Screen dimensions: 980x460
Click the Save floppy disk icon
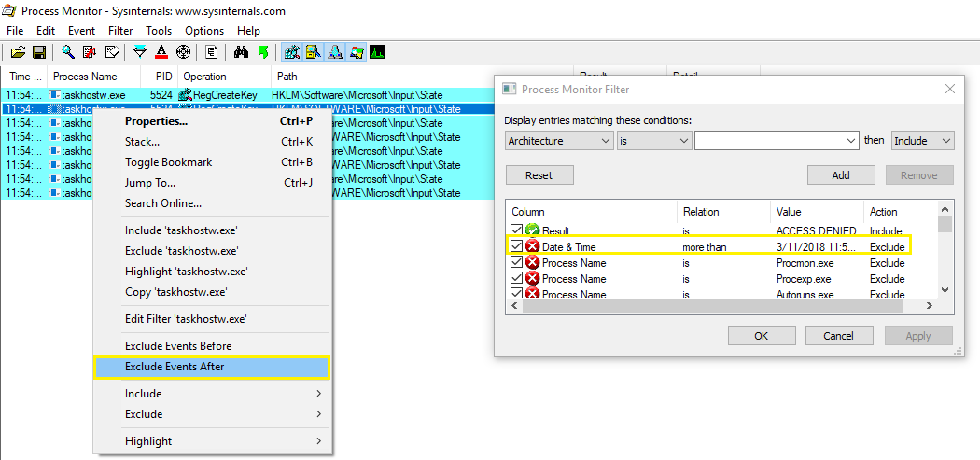pyautogui.click(x=39, y=52)
